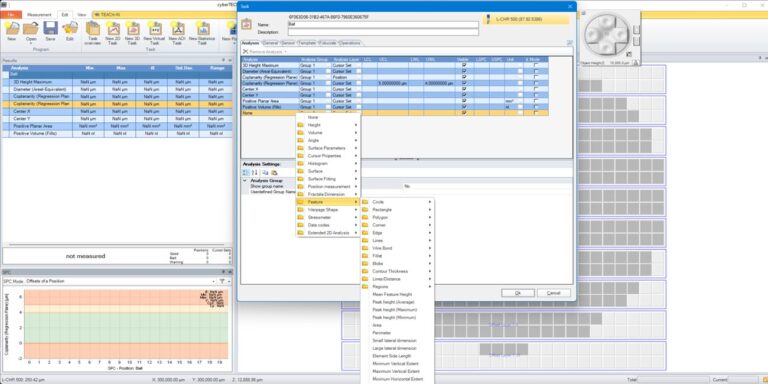Select the alphabetical sort icon in Analysis Settings
This screenshot has width=768, height=384.
point(255,172)
